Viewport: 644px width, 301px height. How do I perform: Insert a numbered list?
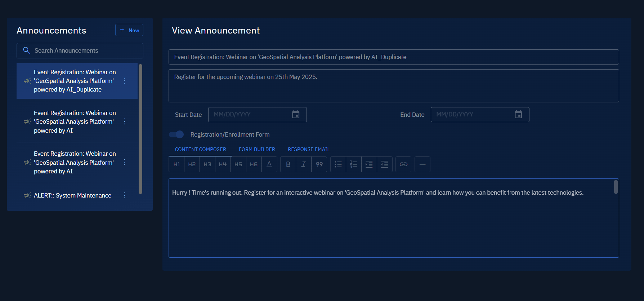click(354, 164)
